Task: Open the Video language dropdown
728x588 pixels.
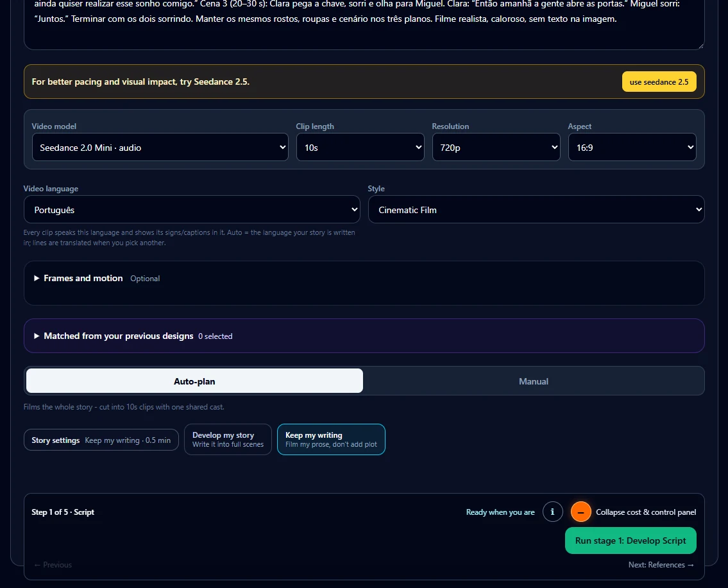Action: [x=192, y=210]
